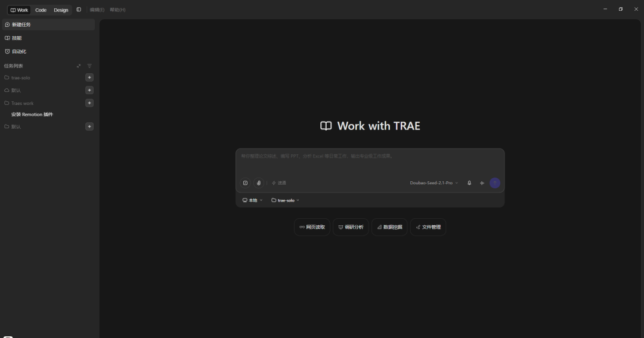The width and height of the screenshot is (644, 338).
Task: Collapse all task groups in the task list
Action: coord(79,66)
